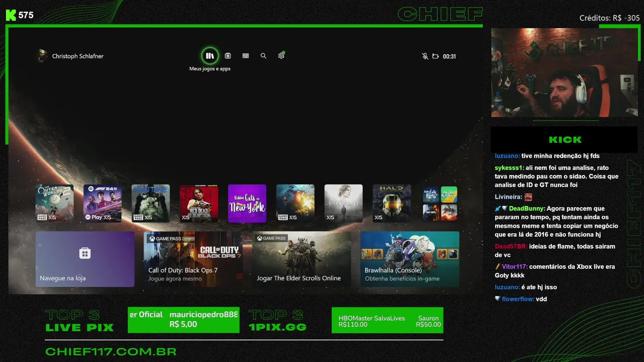Screen dimensions: 644x362
Task: Open the search magnifier icon
Action: pyautogui.click(x=263, y=56)
